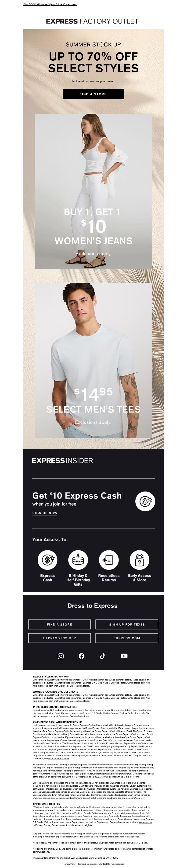Open the TikTok social icon
This screenshot has height=868, width=187.
103,656
